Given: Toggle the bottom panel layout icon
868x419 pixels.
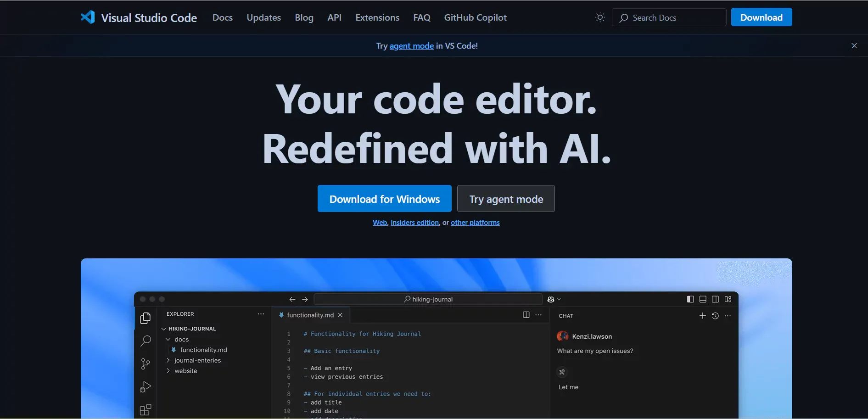Looking at the screenshot, I should tap(703, 299).
